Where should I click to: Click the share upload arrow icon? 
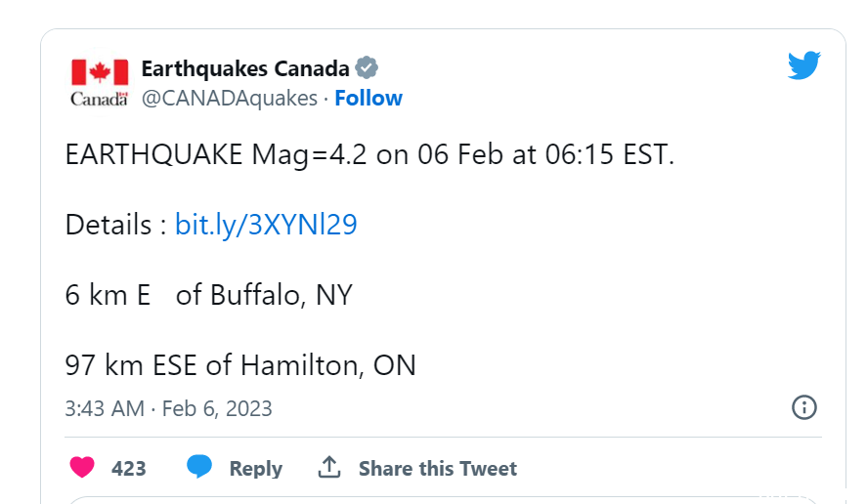329,467
